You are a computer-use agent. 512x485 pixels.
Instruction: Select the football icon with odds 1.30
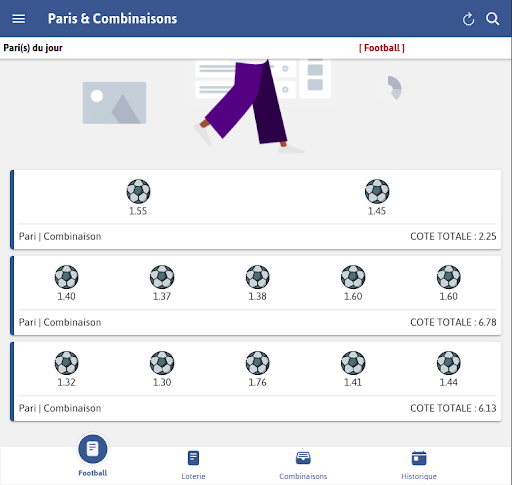(162, 363)
